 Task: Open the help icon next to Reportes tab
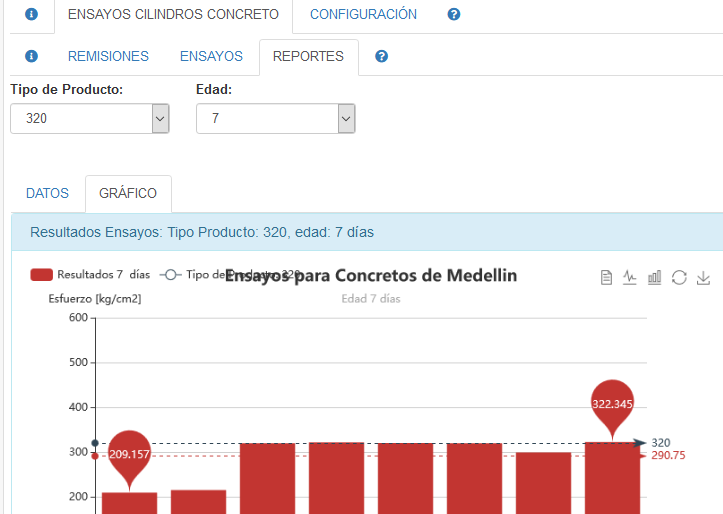click(x=381, y=57)
